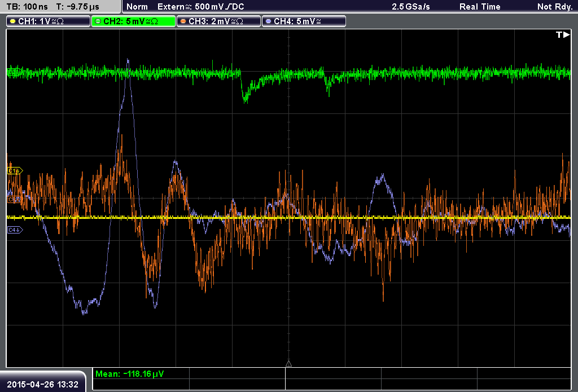Select the CH3 2mV channel tab
Screen dimensions: 578x392
(218, 21)
